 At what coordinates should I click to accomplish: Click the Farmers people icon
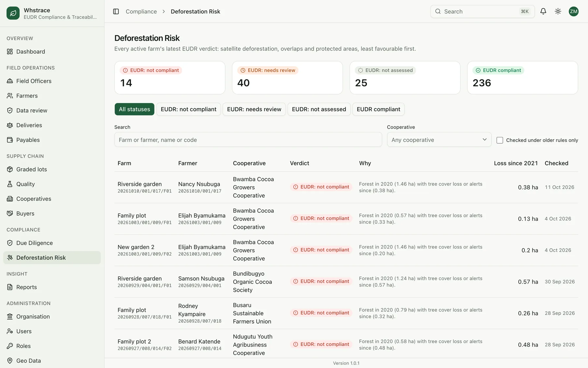(10, 96)
